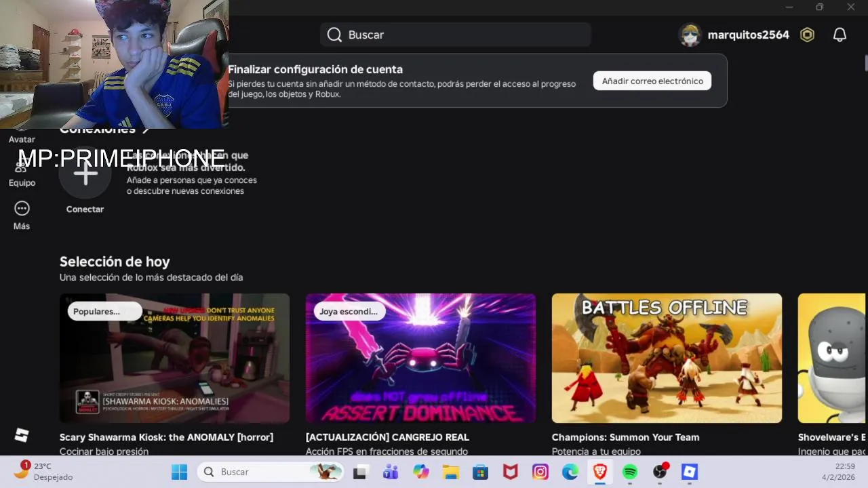
Task: Open Spotify from the taskbar
Action: click(x=630, y=472)
